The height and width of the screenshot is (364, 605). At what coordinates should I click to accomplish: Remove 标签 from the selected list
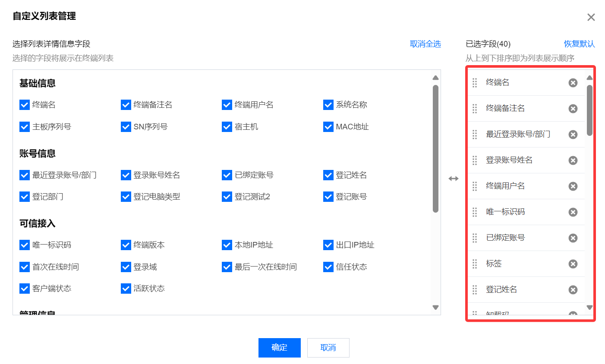point(573,264)
